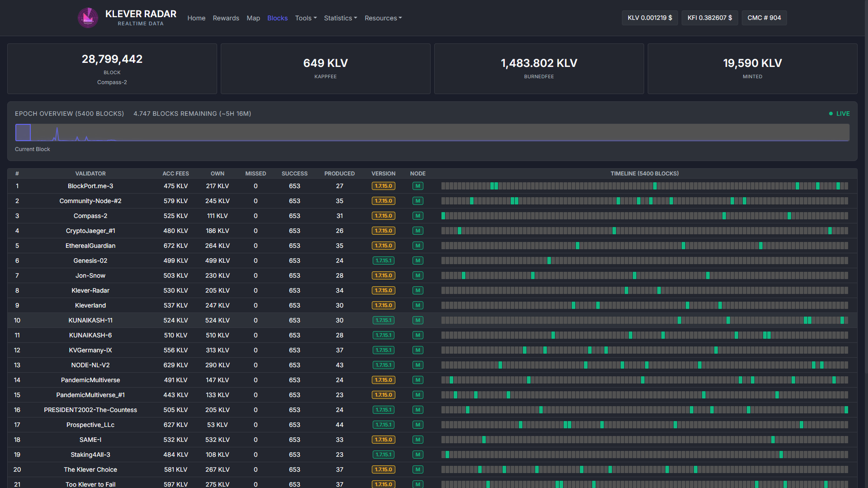Click the M node icon beside Genesis-02
Screen dimensions: 868x488
click(417, 261)
